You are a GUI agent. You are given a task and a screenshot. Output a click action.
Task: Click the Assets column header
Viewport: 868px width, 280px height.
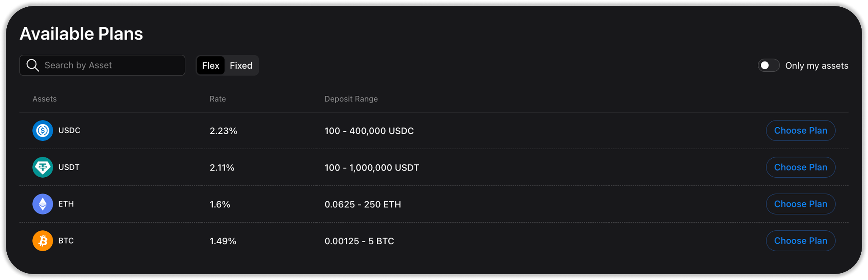[x=45, y=99]
